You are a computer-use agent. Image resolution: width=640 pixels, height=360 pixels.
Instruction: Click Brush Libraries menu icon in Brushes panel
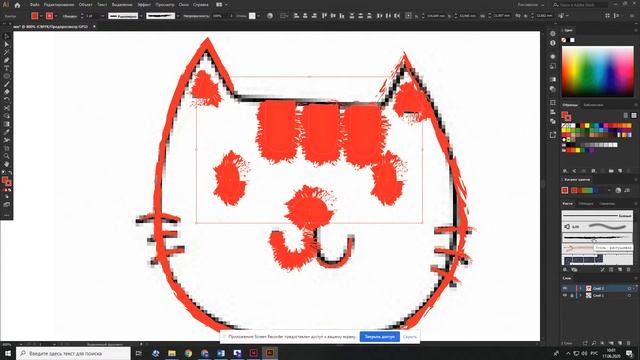565,270
